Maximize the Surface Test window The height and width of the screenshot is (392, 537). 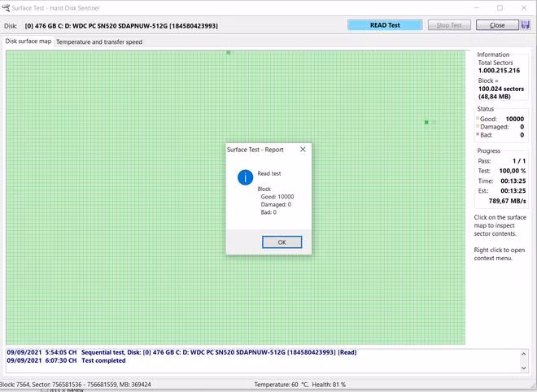pos(500,7)
